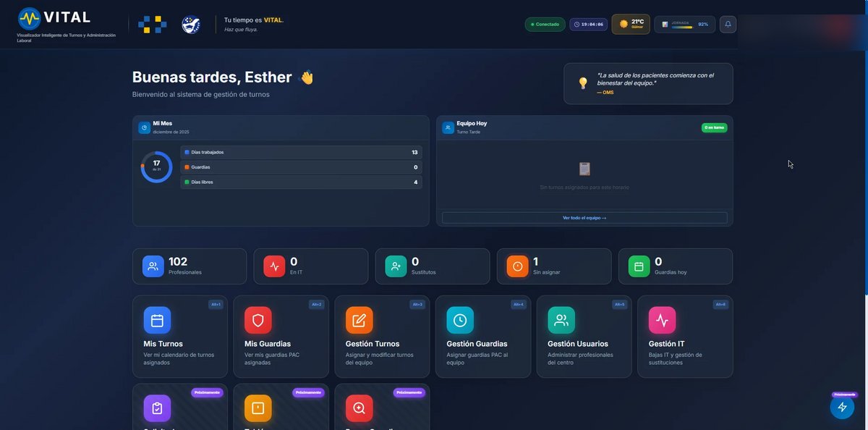
Task: Click the monthly progress donut chart
Action: tap(156, 167)
